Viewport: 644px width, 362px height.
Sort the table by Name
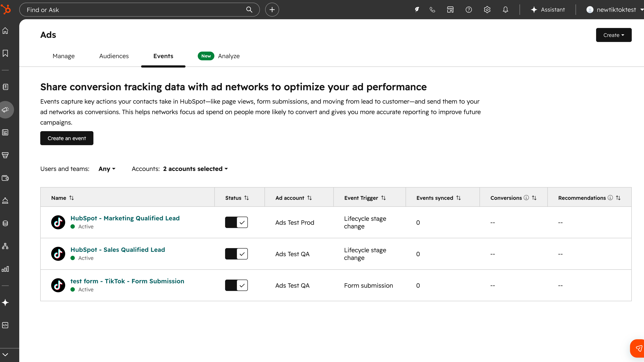point(72,198)
